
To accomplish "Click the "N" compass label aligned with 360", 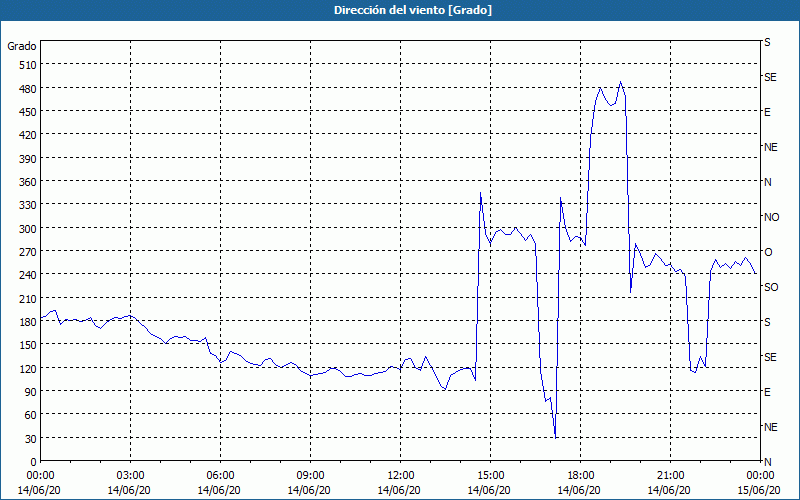I will click(x=767, y=182).
